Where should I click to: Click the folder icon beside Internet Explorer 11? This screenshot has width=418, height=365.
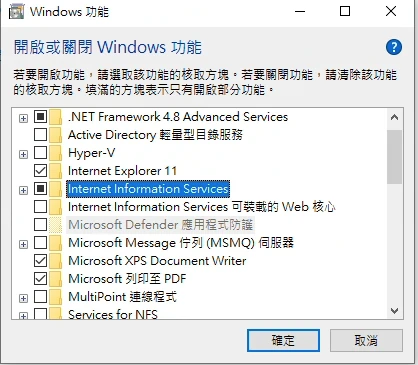pyautogui.click(x=55, y=171)
